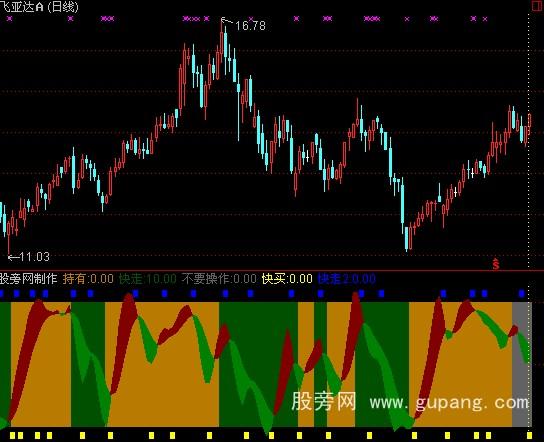The height and width of the screenshot is (442, 544).
Task: Select the 飞亚达A (日线) chart title
Action: tap(40, 7)
